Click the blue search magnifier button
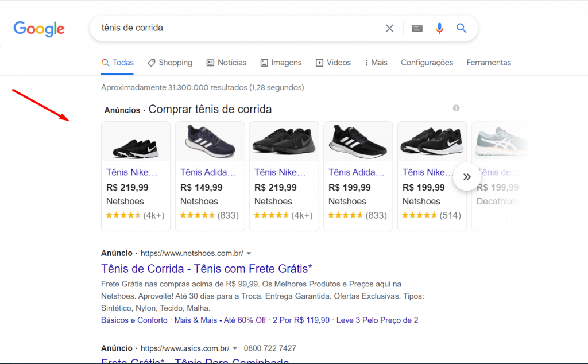 tap(462, 28)
